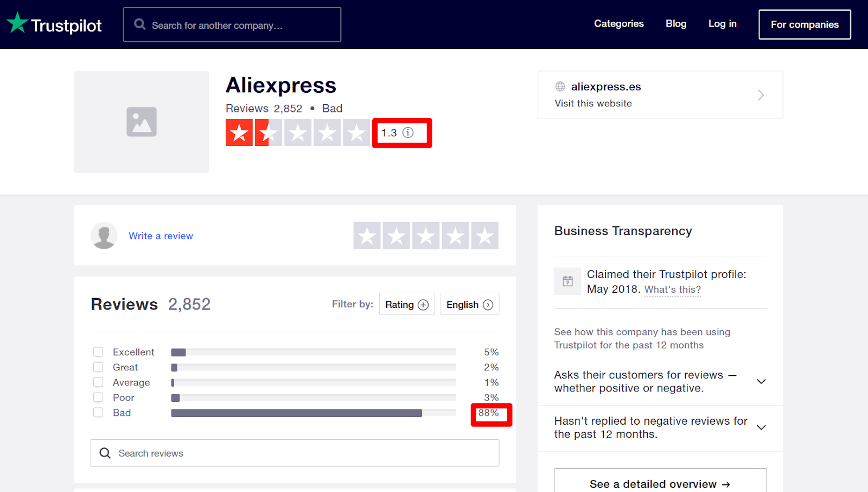Select the first star in Write a review

click(367, 236)
